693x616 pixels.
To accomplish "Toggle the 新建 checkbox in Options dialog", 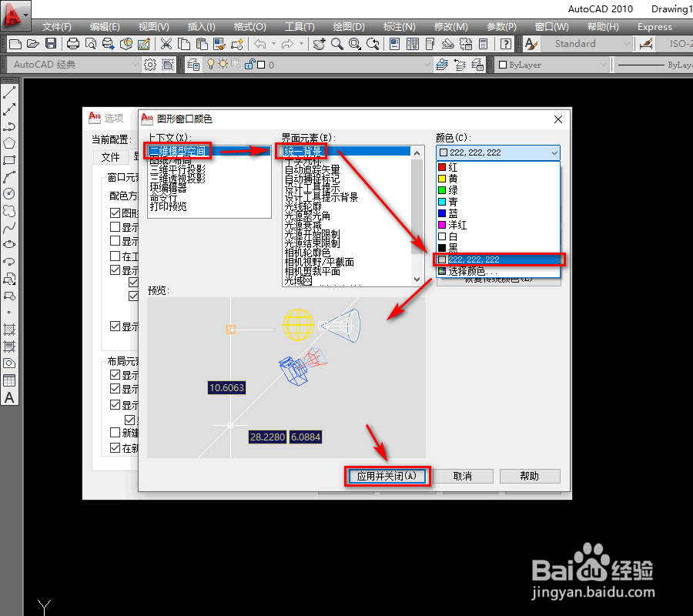I will coord(115,432).
